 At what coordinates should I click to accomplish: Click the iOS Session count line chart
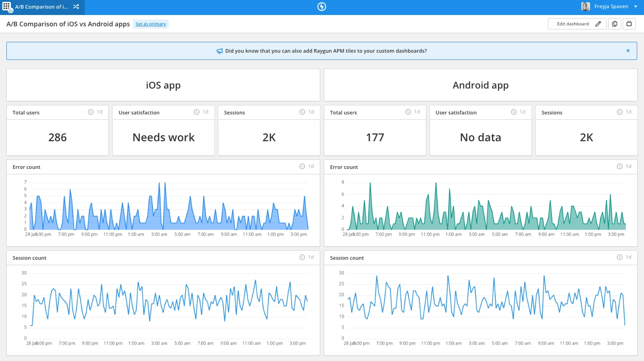166,309
